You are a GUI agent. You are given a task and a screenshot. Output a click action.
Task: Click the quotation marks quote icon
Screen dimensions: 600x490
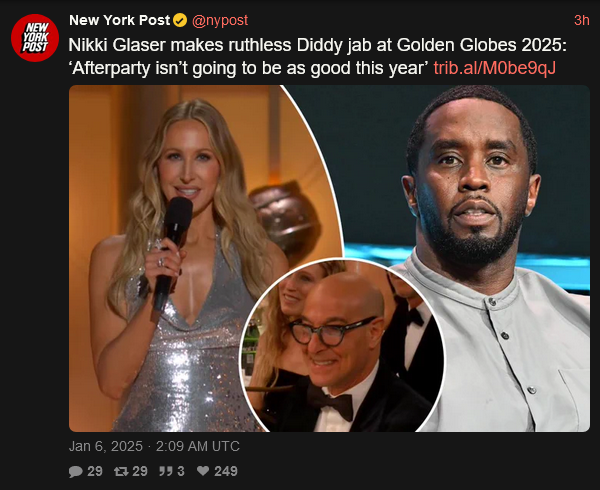point(166,471)
